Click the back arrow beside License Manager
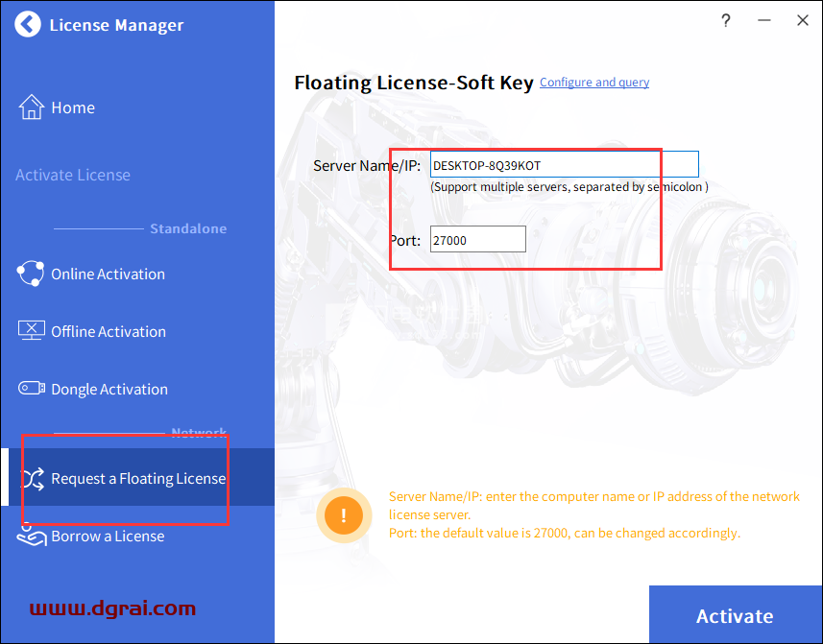Viewport: 823px width, 644px height. click(x=28, y=25)
